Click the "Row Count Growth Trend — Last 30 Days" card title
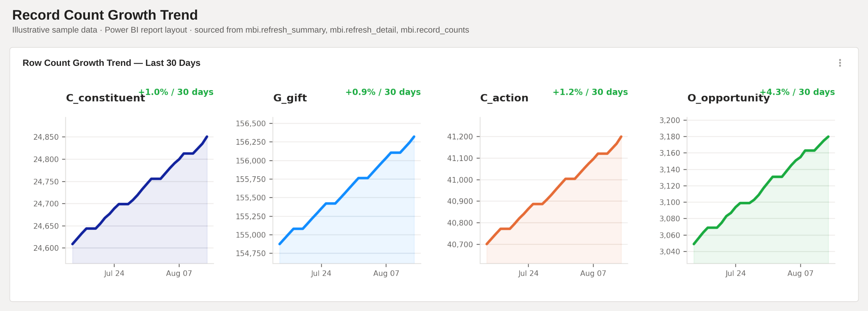This screenshot has height=311, width=868. [111, 63]
